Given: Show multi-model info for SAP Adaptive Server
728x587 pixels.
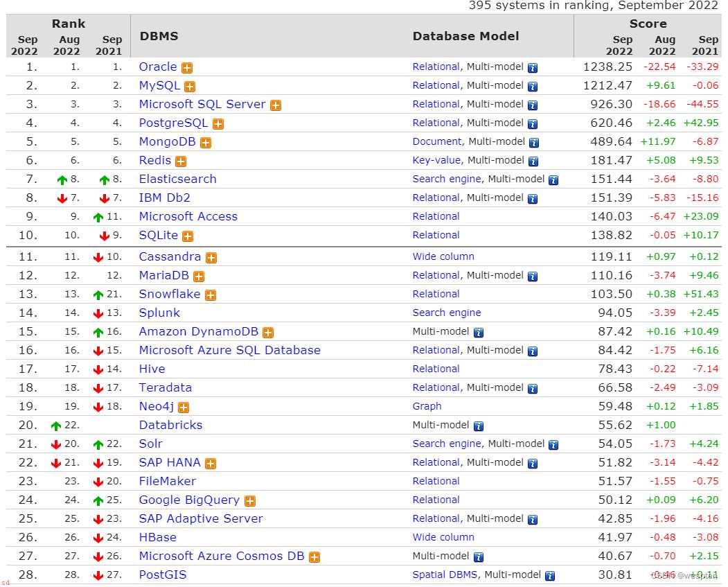Looking at the screenshot, I should tap(533, 519).
